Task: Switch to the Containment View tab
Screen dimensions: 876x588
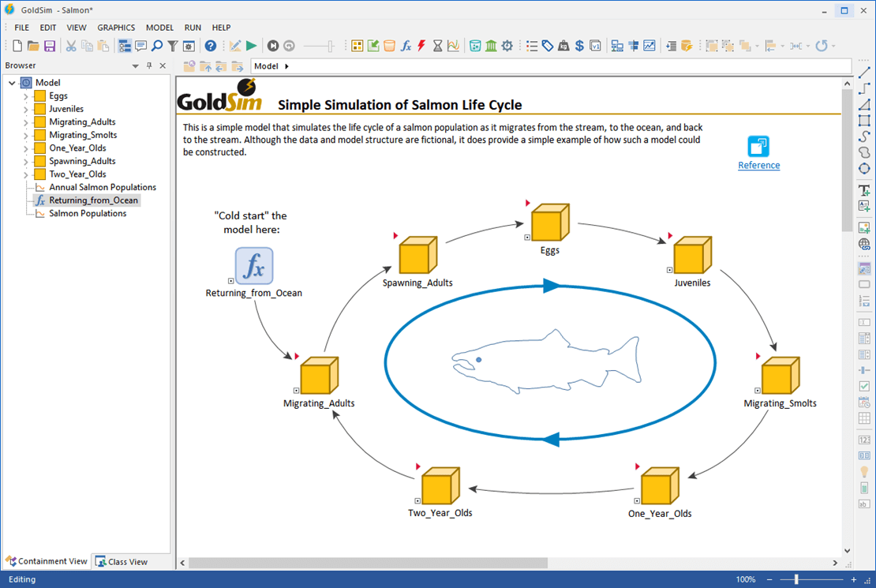Action: (47, 560)
